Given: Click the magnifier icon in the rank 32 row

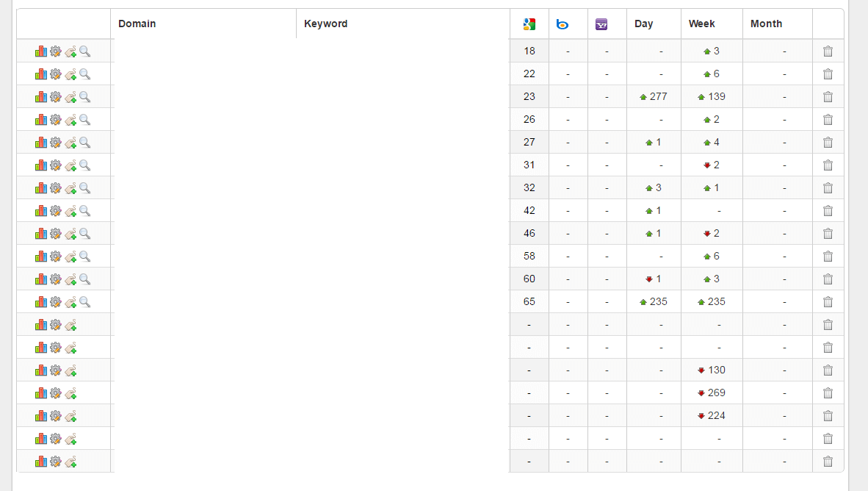Looking at the screenshot, I should (x=85, y=188).
